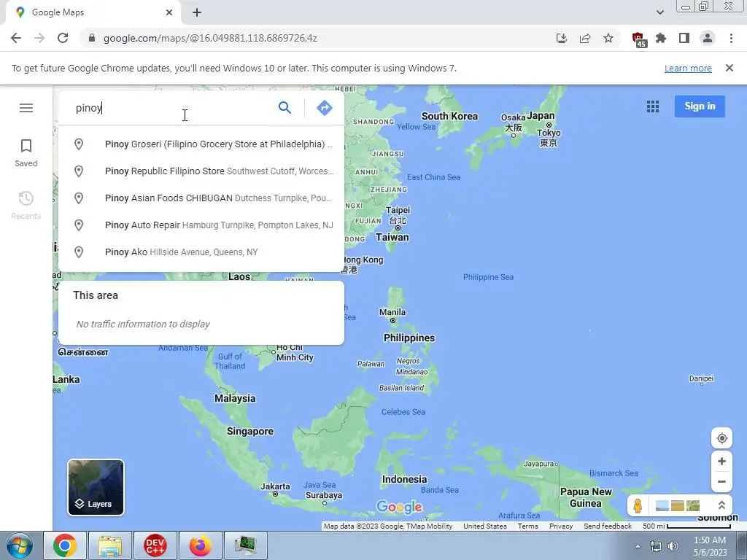The height and width of the screenshot is (560, 747).
Task: Switch map to satellite Layers view
Action: (x=96, y=487)
